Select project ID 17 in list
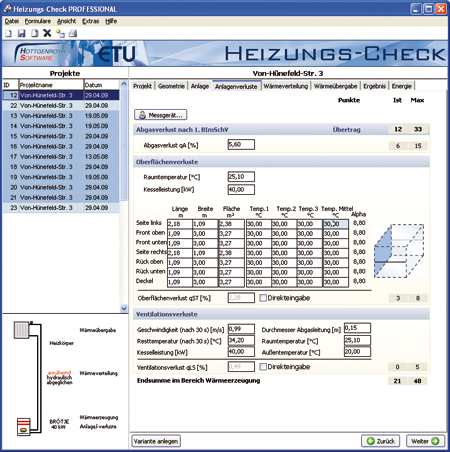 (61, 156)
